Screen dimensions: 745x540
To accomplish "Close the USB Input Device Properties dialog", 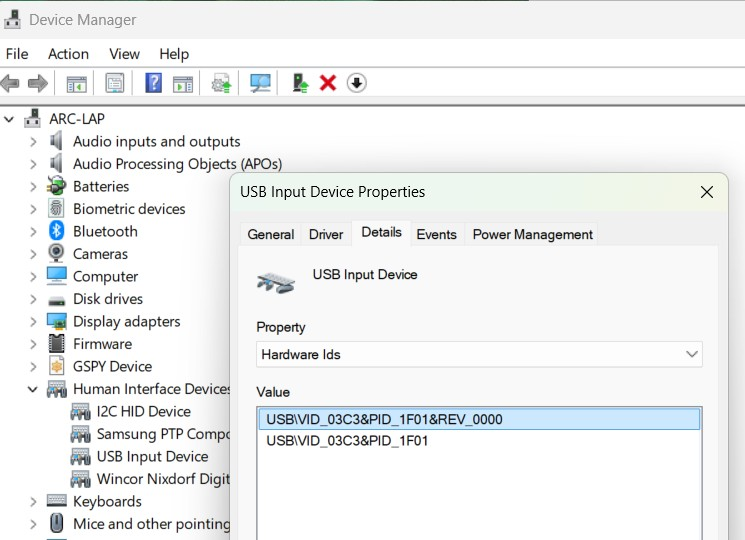I will (x=706, y=192).
